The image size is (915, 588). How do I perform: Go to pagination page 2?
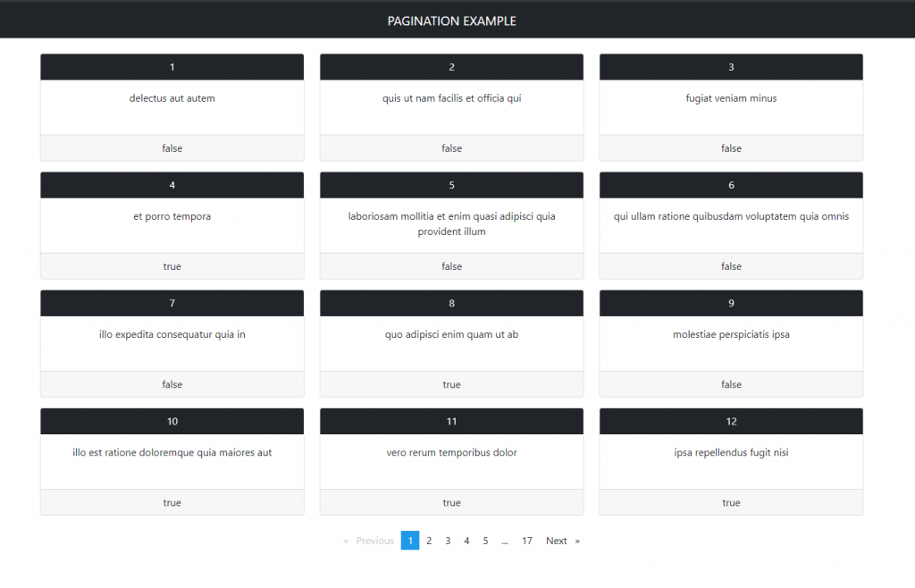[x=429, y=541]
